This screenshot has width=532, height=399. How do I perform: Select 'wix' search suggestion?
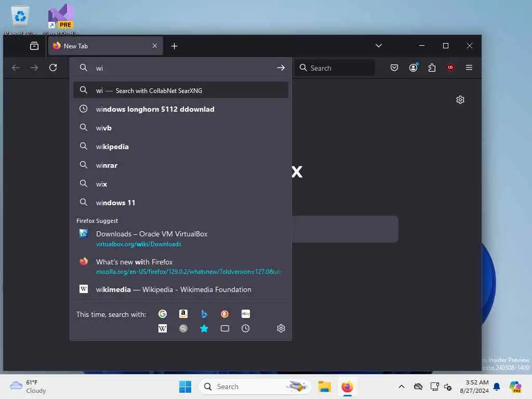coord(181,183)
